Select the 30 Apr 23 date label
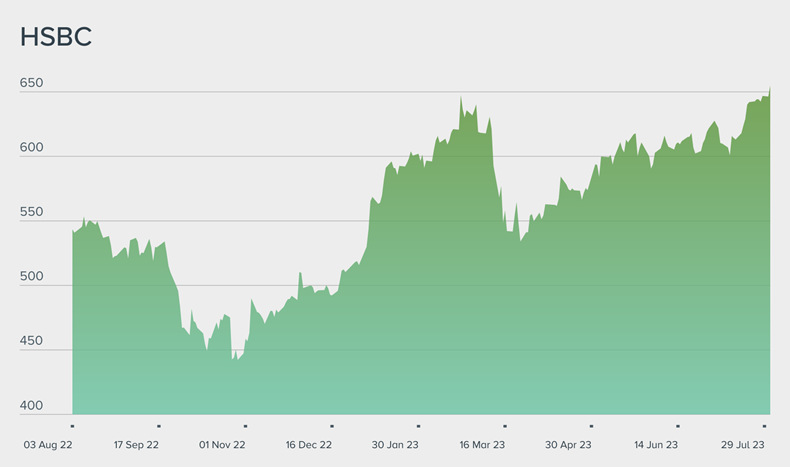Viewport: 790px width, 467px height. (x=568, y=445)
